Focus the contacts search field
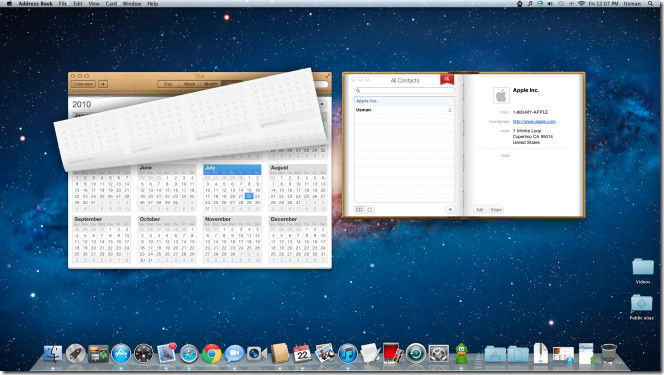 pos(404,91)
